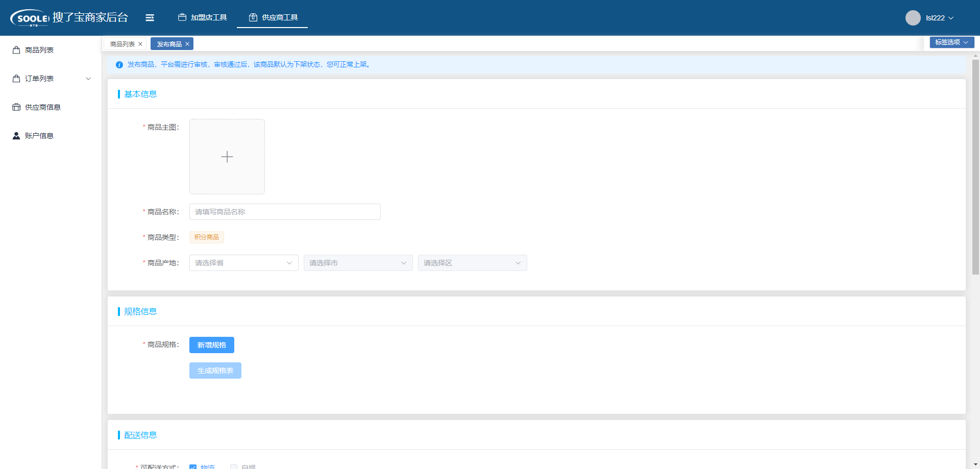Click the 积分商品 type tag

pyautogui.click(x=207, y=237)
